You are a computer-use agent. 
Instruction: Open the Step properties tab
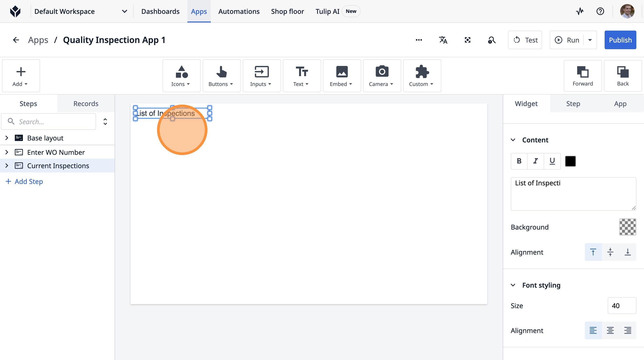(573, 104)
